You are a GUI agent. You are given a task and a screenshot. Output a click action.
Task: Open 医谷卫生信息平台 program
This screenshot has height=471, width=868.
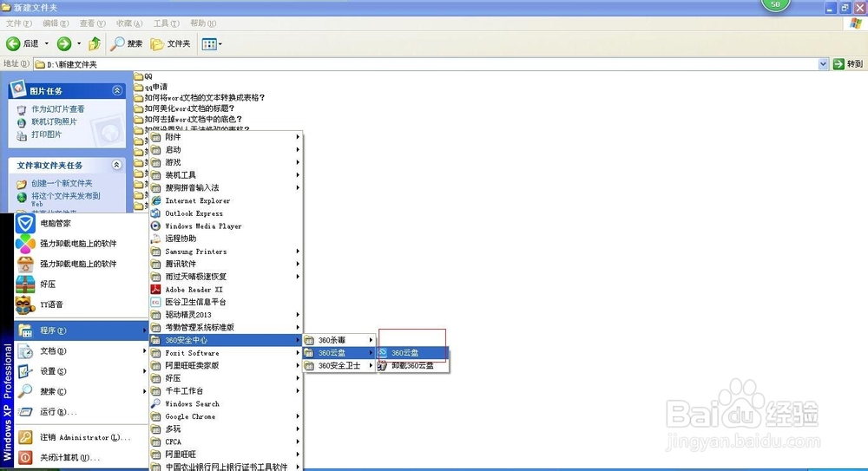(x=226, y=302)
